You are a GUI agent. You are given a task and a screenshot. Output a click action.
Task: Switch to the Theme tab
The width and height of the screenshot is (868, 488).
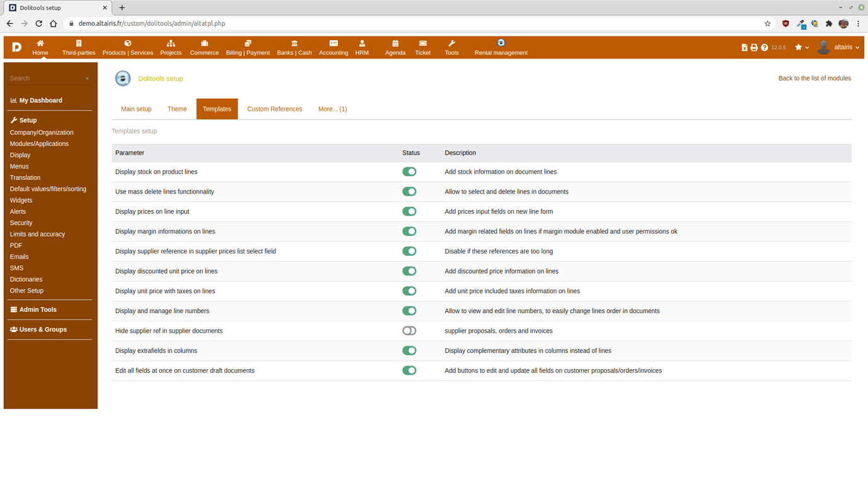pyautogui.click(x=177, y=109)
